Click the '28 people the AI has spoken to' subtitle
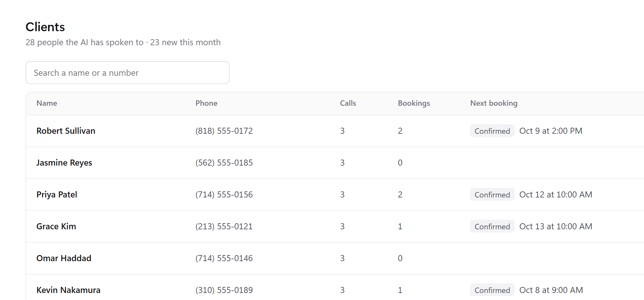 (x=84, y=42)
